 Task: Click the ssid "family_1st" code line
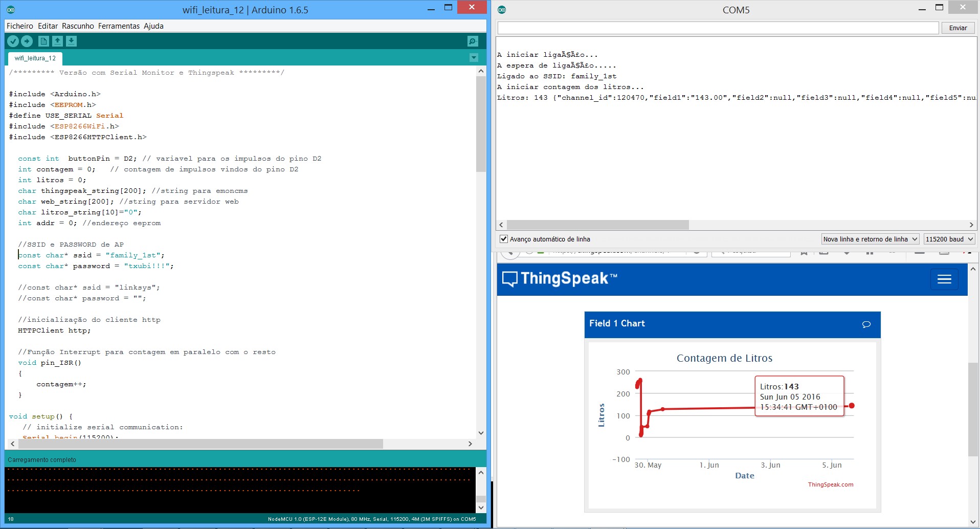(x=91, y=255)
